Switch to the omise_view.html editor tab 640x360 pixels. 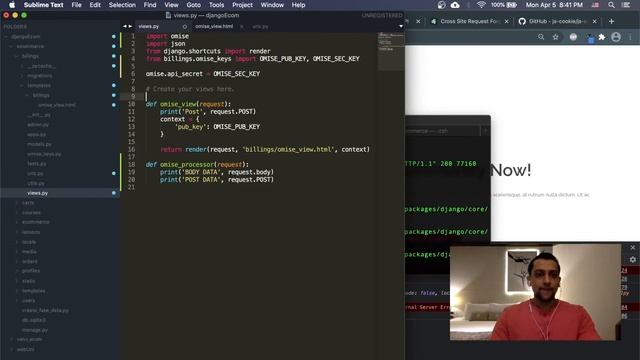[x=214, y=26]
